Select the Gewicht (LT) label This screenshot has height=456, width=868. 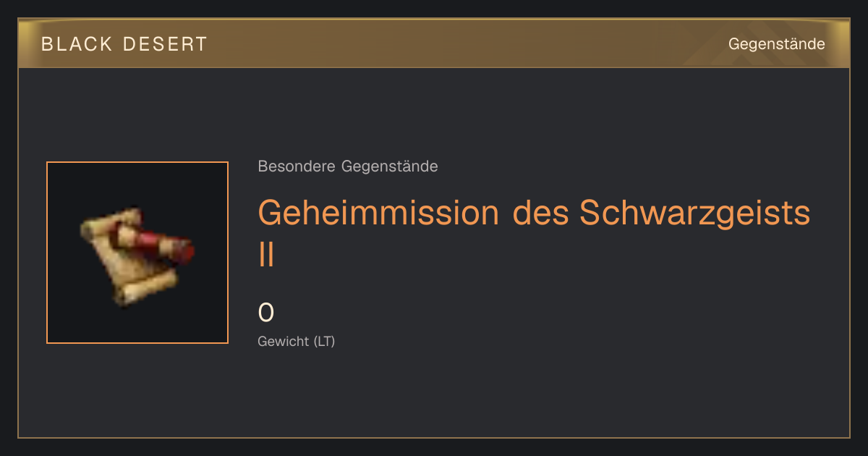(297, 342)
